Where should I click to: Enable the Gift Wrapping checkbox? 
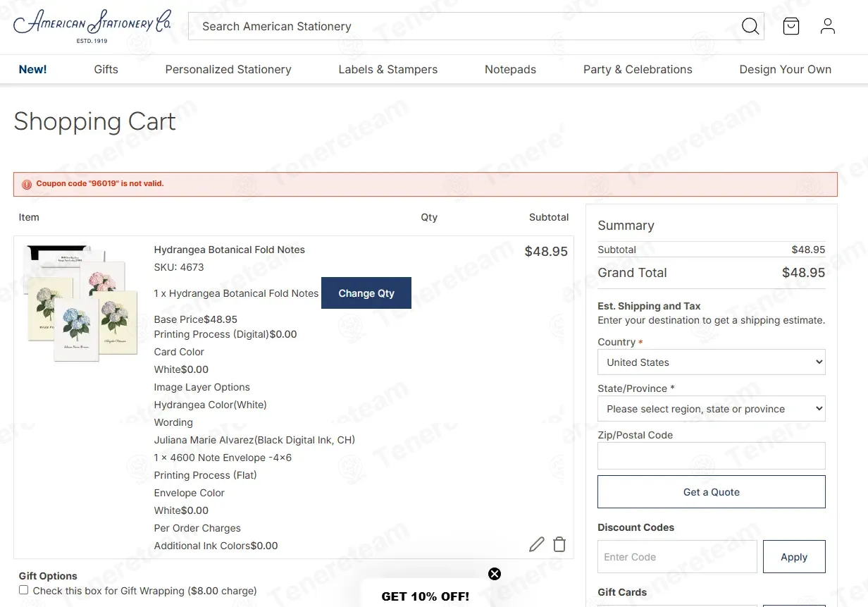click(24, 590)
